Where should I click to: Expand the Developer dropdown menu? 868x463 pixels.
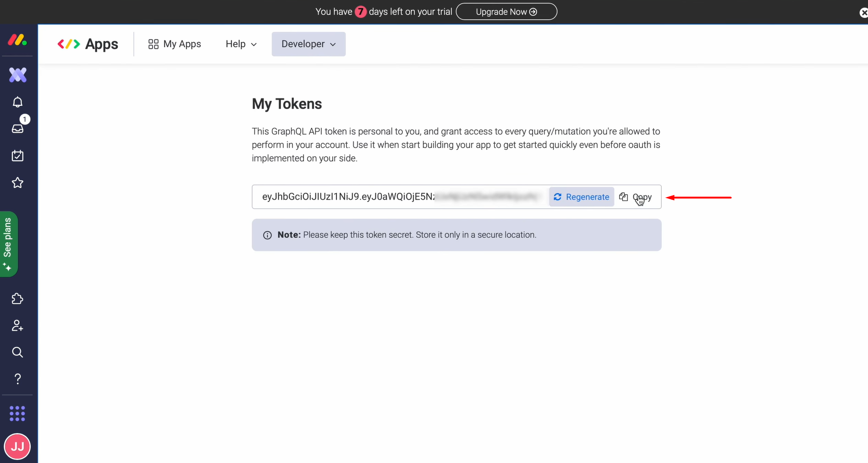[308, 44]
